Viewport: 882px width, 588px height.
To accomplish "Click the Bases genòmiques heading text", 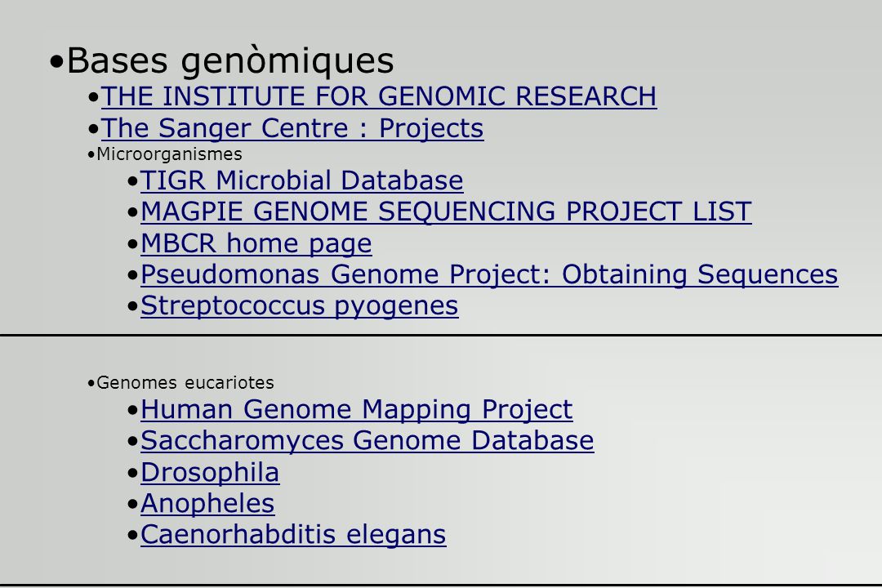I will click(230, 60).
